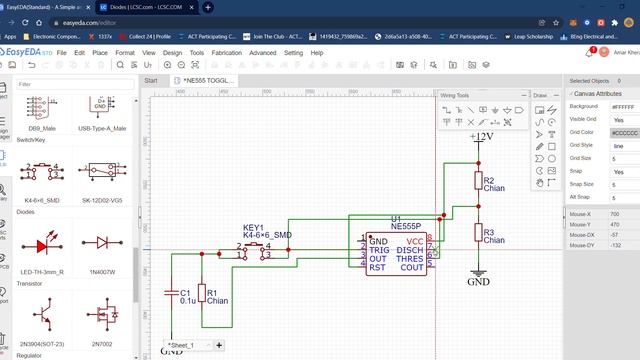Select the Rectangle drawing tool

[x=552, y=146]
